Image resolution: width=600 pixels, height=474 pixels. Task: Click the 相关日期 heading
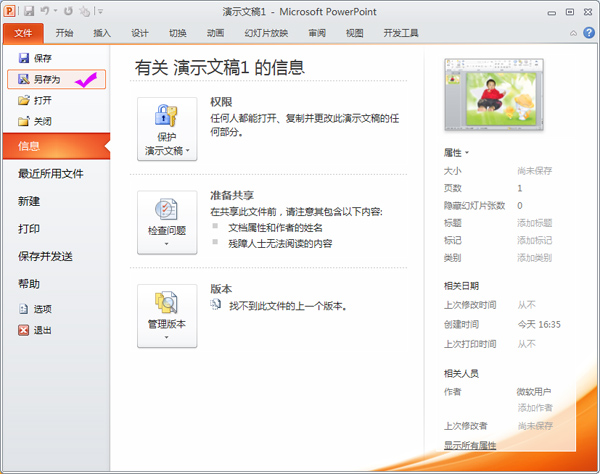[x=461, y=286]
